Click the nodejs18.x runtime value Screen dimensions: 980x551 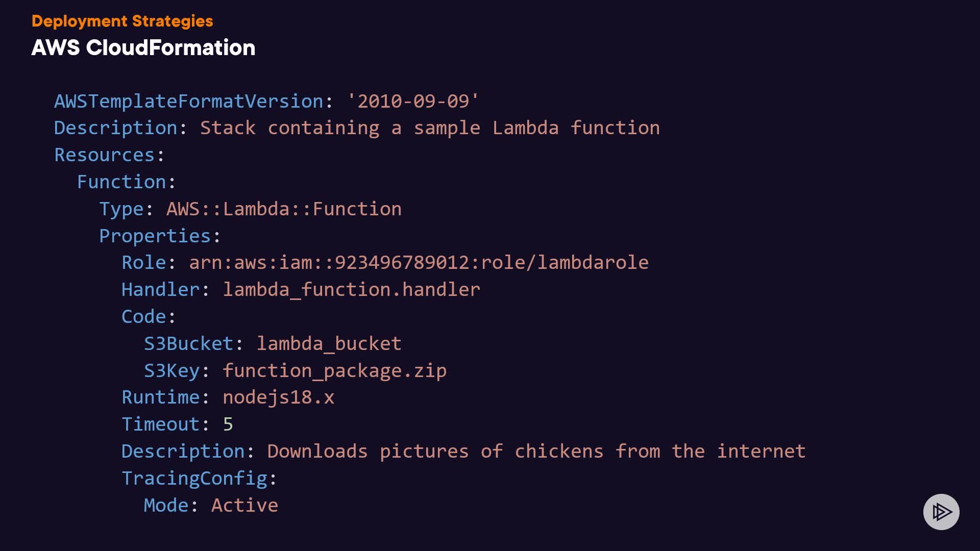pyautogui.click(x=278, y=397)
